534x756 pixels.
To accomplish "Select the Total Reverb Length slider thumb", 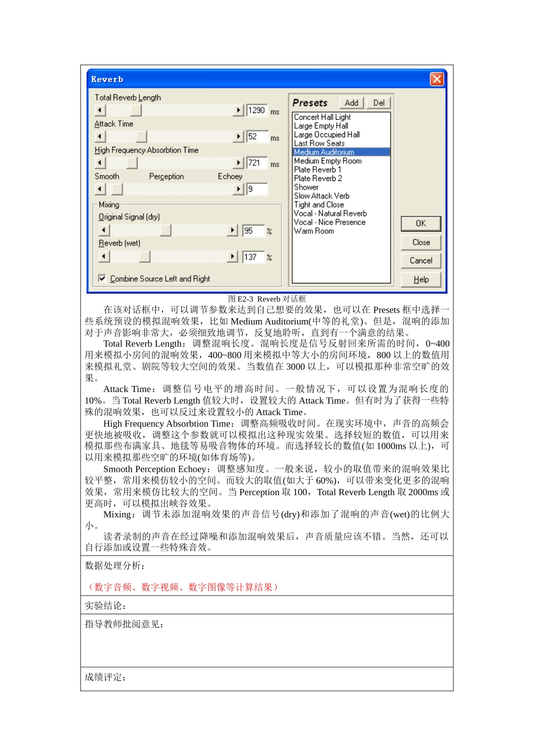I will [136, 110].
